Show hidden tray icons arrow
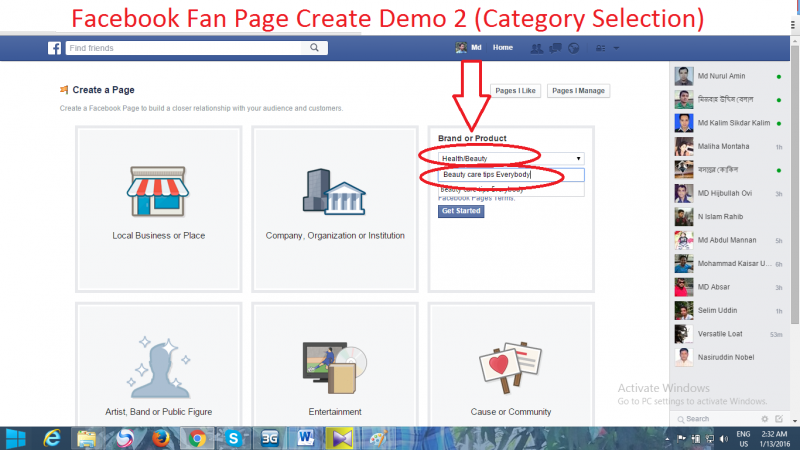 pos(667,439)
